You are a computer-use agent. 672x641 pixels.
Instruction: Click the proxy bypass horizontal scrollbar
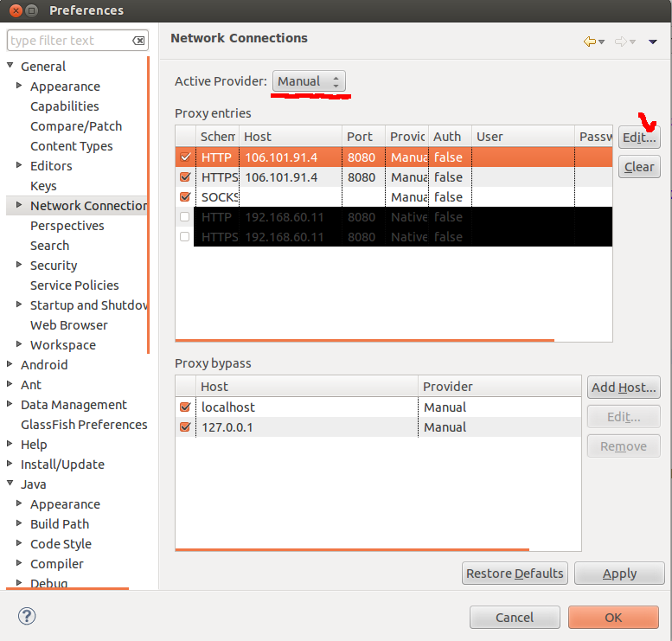[x=352, y=549]
